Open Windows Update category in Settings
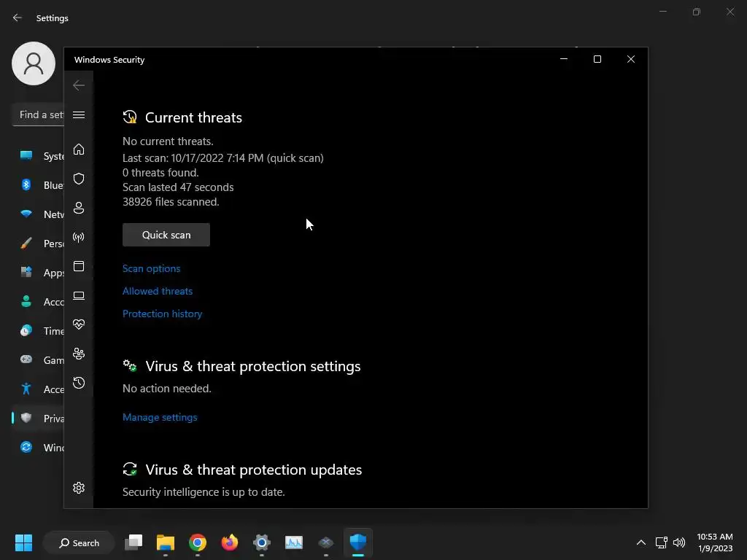The width and height of the screenshot is (747, 560). coord(38,448)
